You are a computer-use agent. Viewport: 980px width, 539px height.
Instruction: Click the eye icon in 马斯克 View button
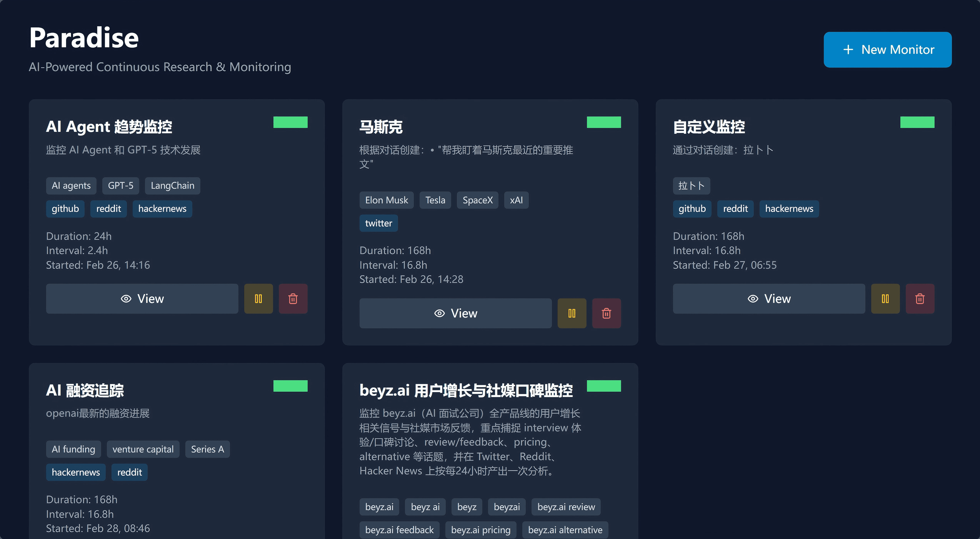tap(439, 313)
